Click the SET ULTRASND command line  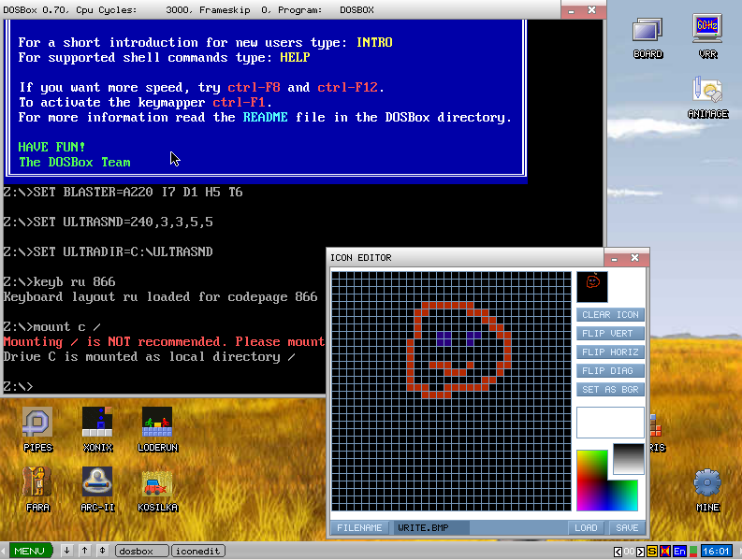pos(108,222)
